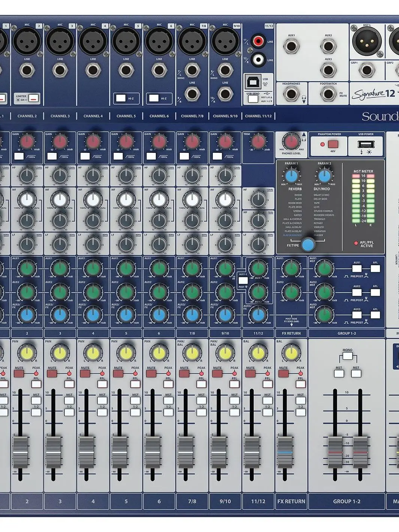Screen dimensions: 399x532
Task: Route channel 5 to group 1-2
Action: 135,412
